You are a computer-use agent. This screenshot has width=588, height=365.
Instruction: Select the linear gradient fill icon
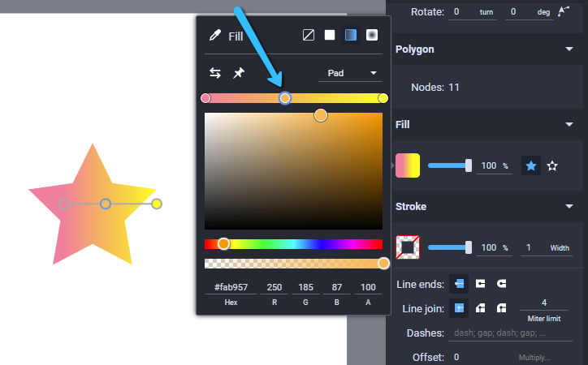click(351, 35)
